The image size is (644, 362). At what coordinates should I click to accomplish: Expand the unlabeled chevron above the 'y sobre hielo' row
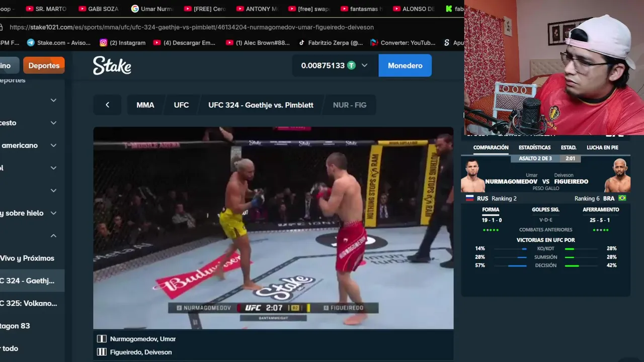pyautogui.click(x=53, y=191)
